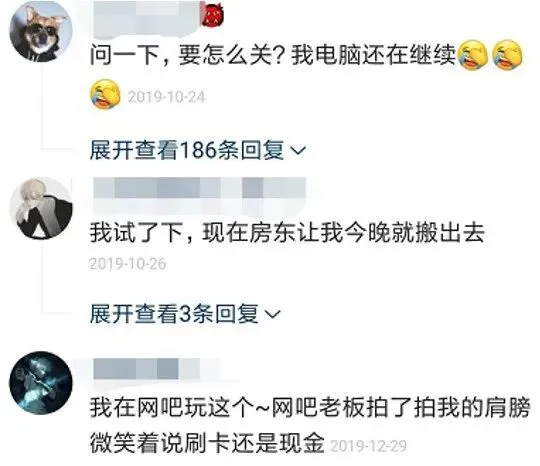
Task: Click the red devil badge beside the username
Action: [x=212, y=16]
